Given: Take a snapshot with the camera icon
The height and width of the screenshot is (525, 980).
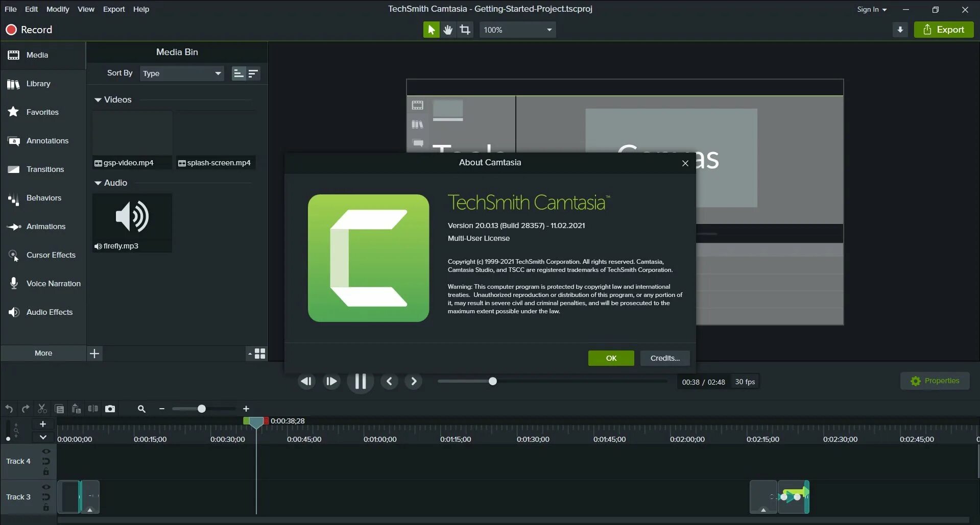Looking at the screenshot, I should (110, 409).
